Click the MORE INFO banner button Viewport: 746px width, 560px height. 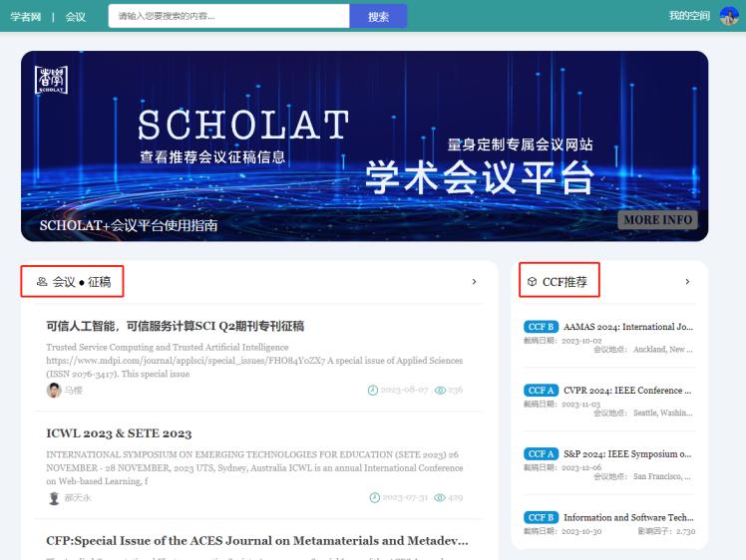click(657, 219)
